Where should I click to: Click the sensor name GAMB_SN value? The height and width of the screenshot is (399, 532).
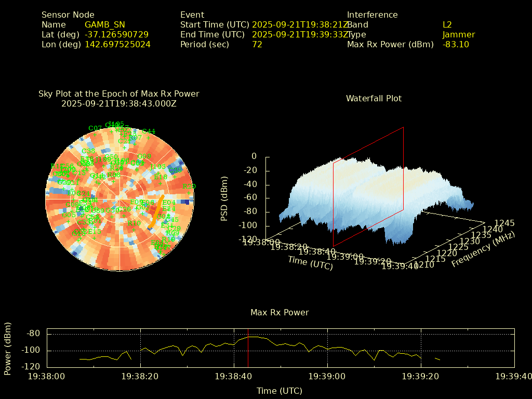104,25
